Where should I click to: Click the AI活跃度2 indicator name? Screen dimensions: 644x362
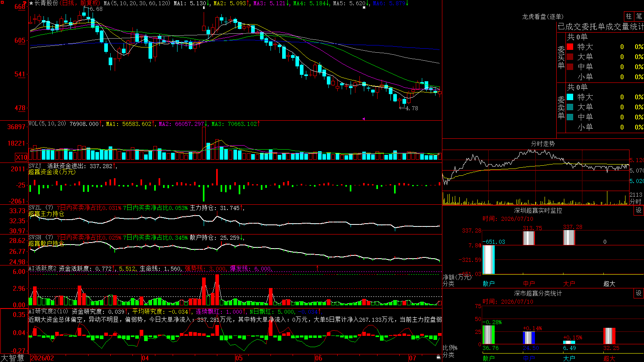pyautogui.click(x=43, y=268)
